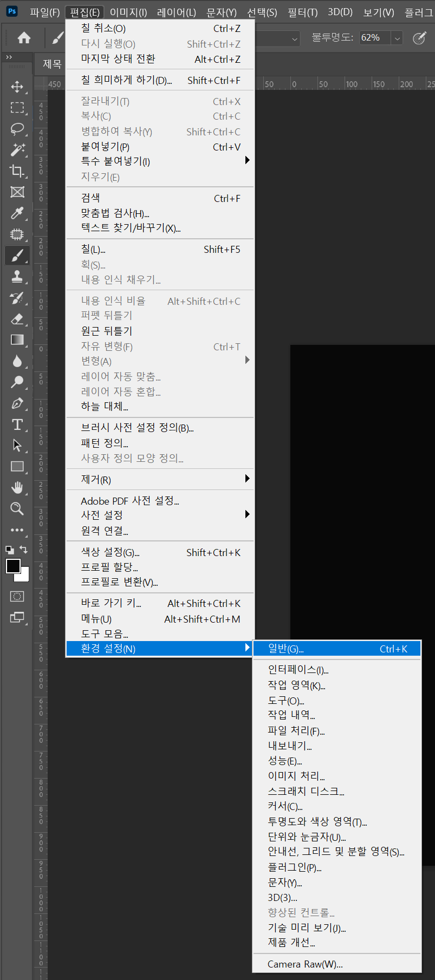Open the 이미지(I) menu

click(x=128, y=12)
